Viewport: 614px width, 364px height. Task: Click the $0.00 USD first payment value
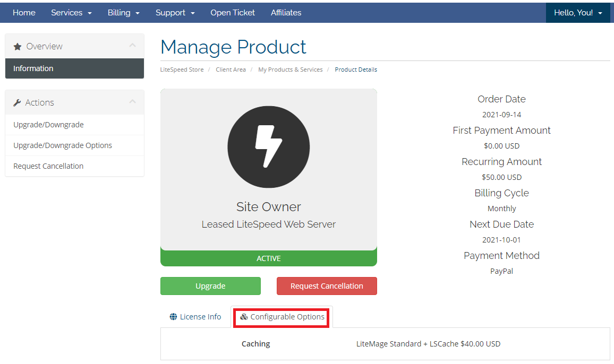pos(501,146)
